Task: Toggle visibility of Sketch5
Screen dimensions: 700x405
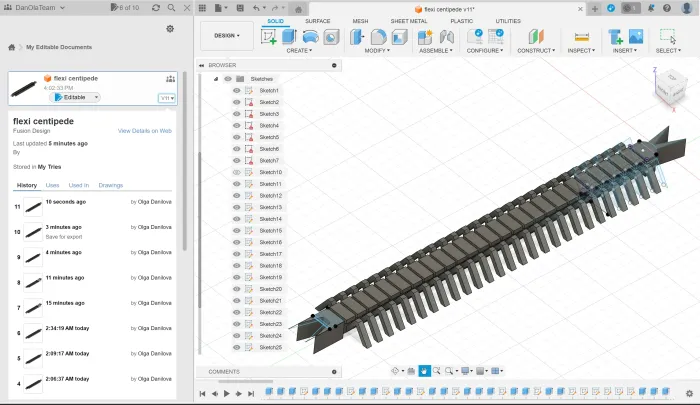Action: (237, 137)
